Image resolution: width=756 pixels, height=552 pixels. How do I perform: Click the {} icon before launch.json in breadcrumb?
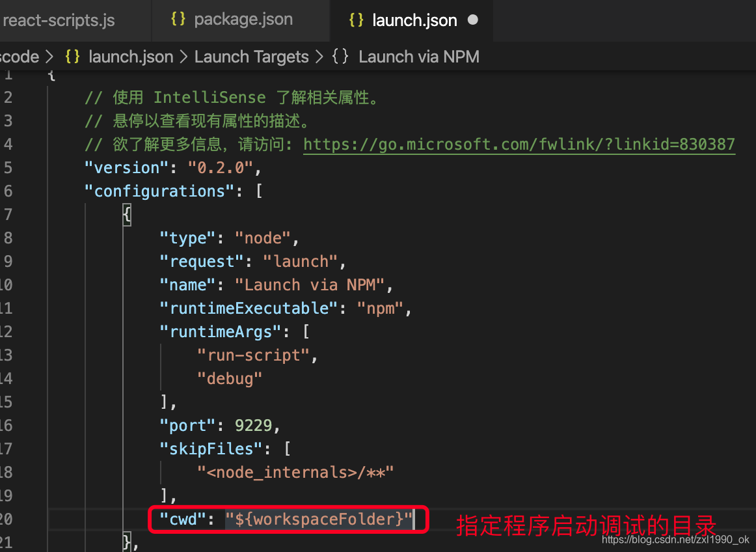point(72,57)
